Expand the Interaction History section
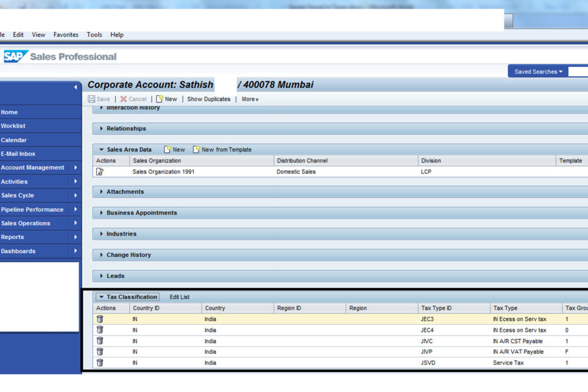The width and height of the screenshot is (588, 392). 101,108
